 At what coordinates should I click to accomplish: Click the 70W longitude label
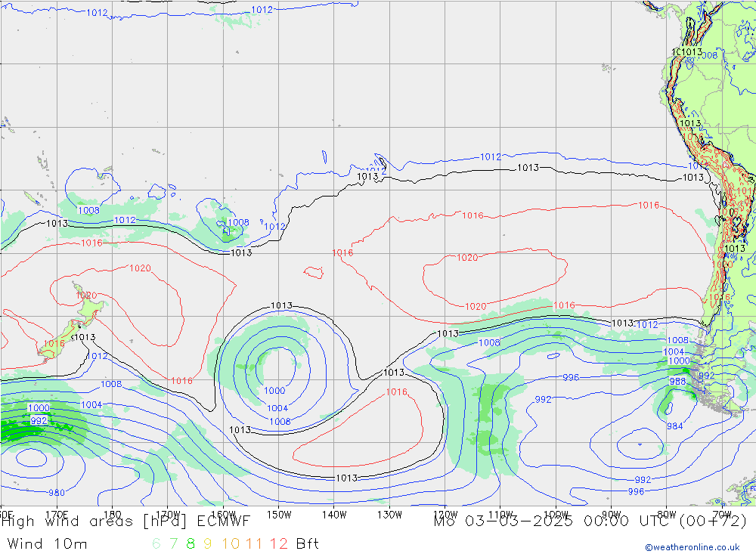[x=722, y=515]
